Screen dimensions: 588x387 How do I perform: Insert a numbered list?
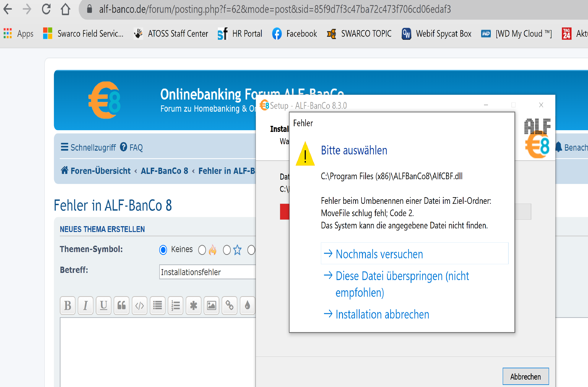175,305
